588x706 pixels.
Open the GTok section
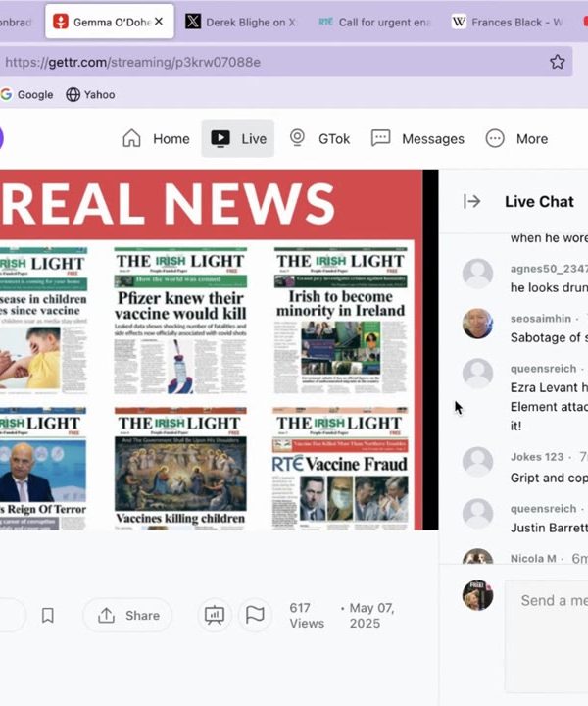[319, 138]
